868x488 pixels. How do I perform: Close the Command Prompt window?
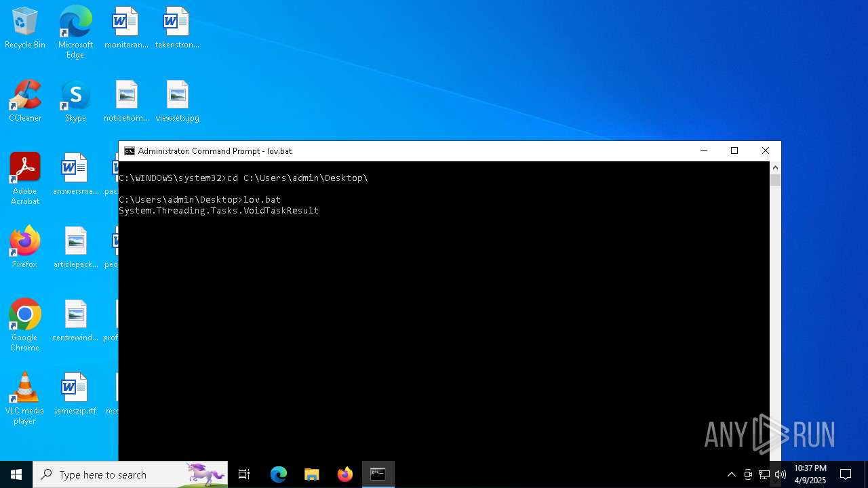pyautogui.click(x=766, y=150)
